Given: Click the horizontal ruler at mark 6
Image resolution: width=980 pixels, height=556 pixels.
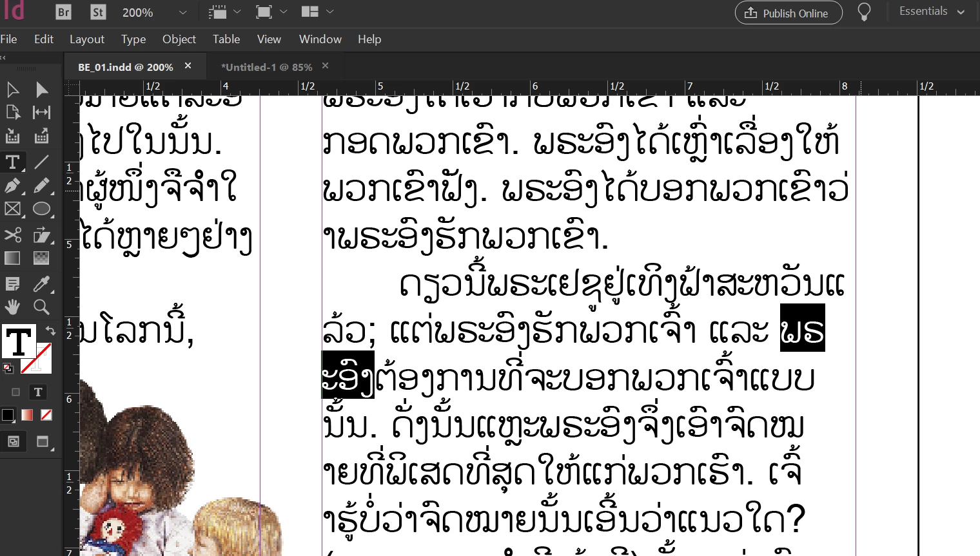Looking at the screenshot, I should (535, 86).
